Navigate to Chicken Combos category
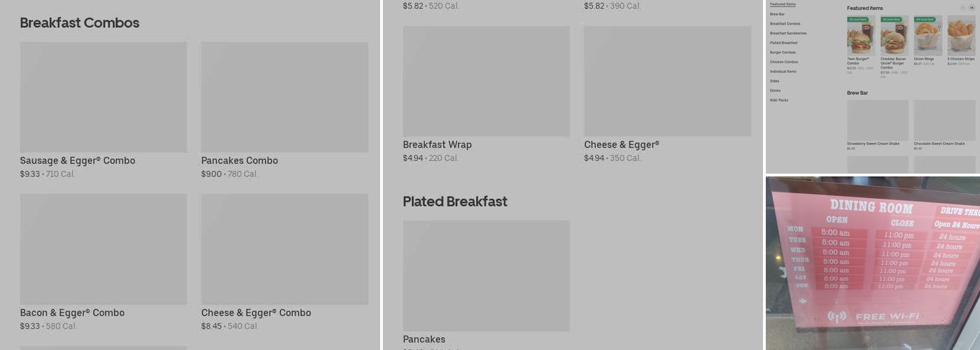980x350 pixels. tap(784, 62)
